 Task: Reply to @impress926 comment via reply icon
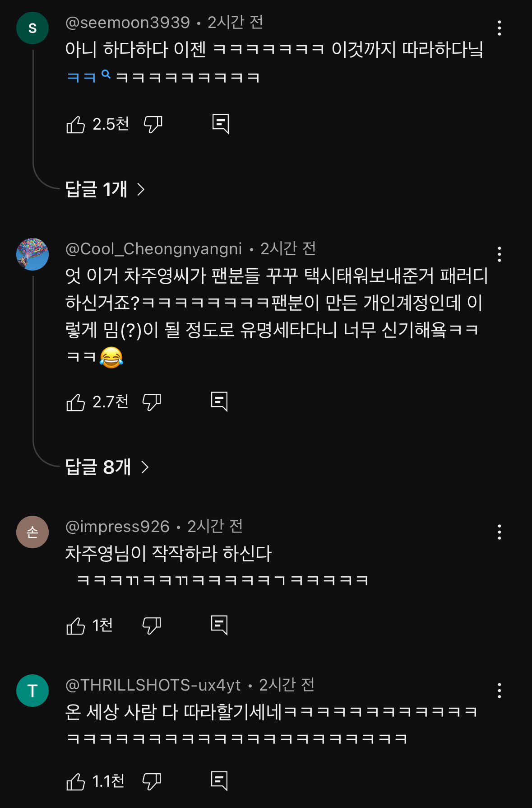219,625
